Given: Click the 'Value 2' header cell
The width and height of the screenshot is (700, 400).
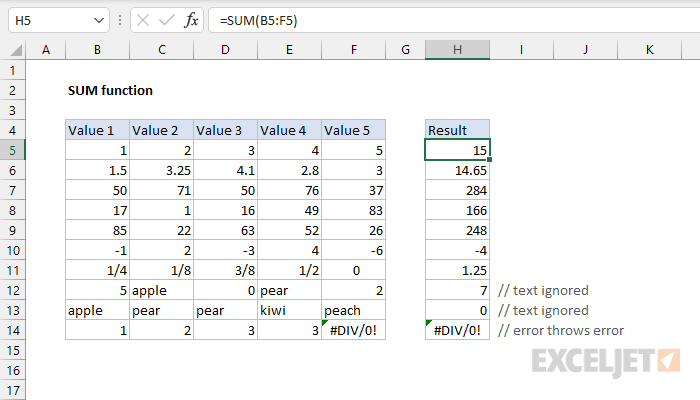Looking at the screenshot, I should (x=162, y=130).
